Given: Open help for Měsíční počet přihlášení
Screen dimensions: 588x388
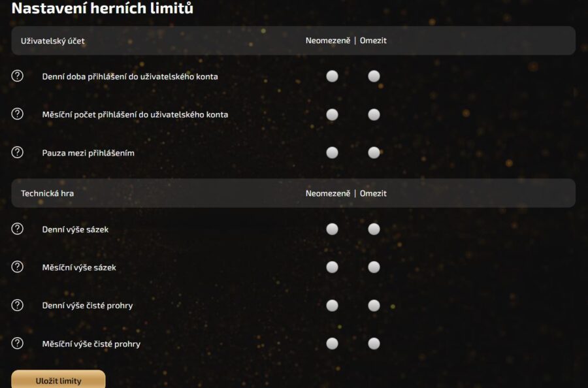Looking at the screenshot, I should (18, 114).
